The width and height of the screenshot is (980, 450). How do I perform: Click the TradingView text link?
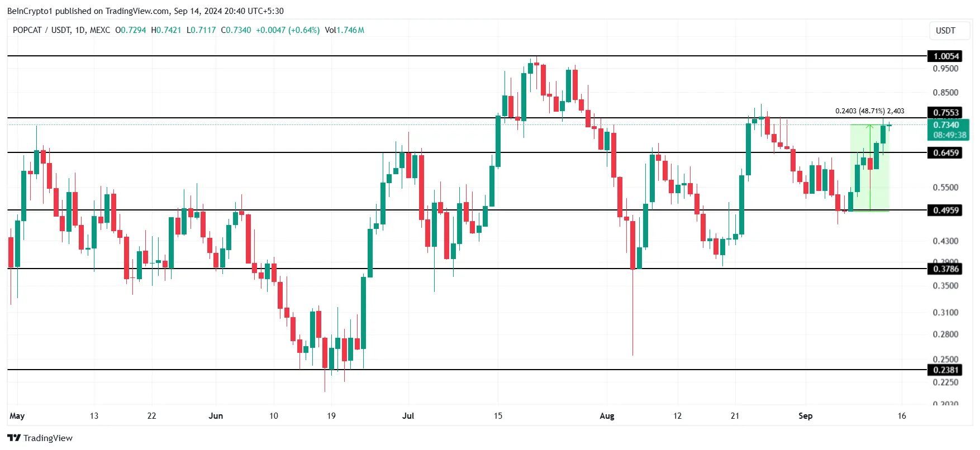pyautogui.click(x=48, y=438)
